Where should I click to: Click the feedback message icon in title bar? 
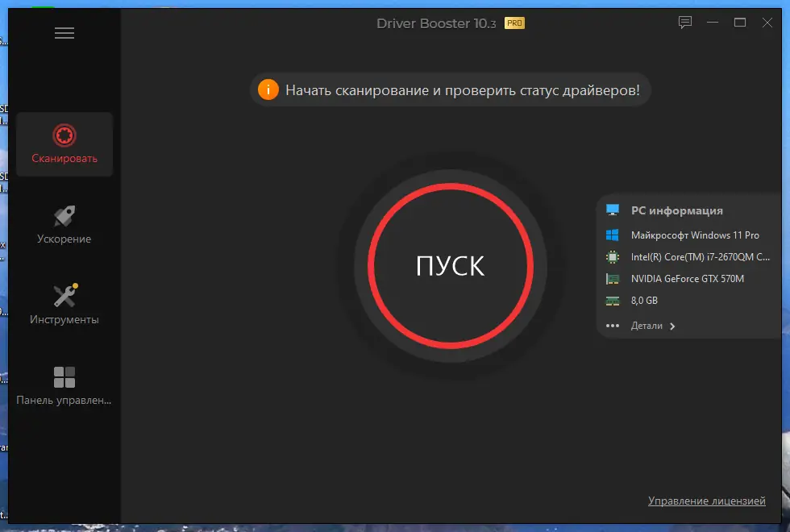click(684, 23)
